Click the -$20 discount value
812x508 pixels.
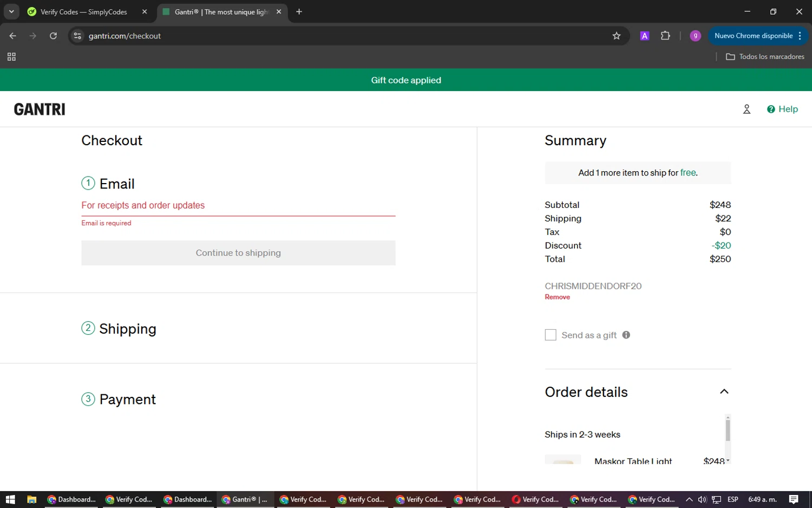(721, 245)
